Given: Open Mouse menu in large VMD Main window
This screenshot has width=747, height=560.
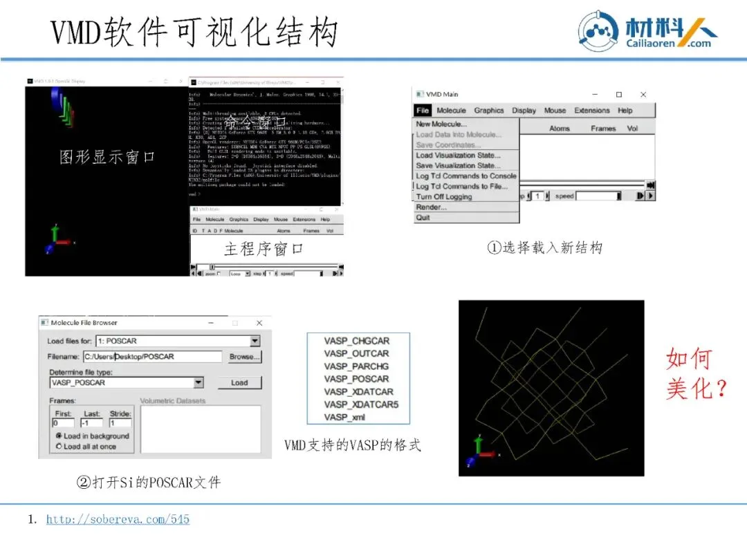Looking at the screenshot, I should click(555, 111).
